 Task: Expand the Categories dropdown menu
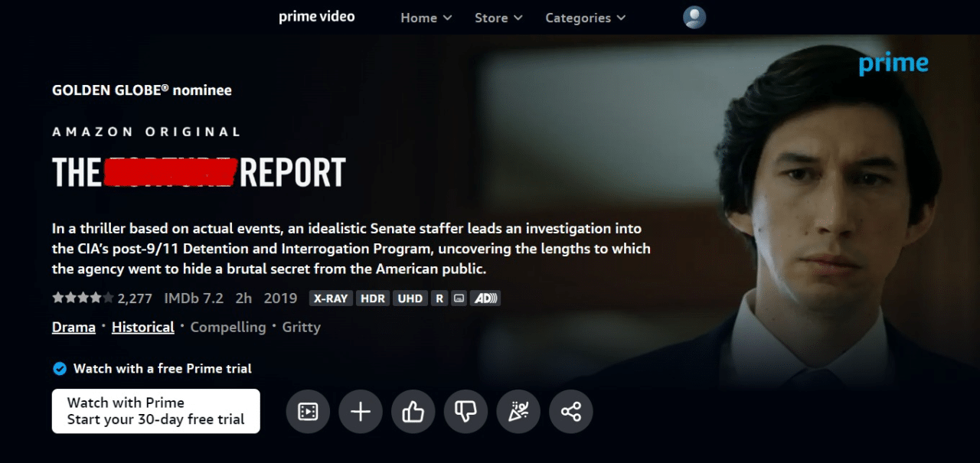tap(585, 18)
